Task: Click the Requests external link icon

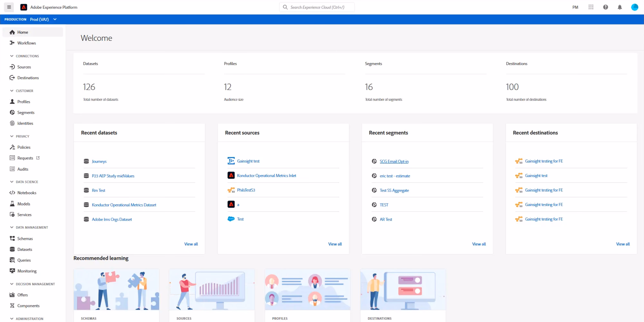Action: [38, 158]
